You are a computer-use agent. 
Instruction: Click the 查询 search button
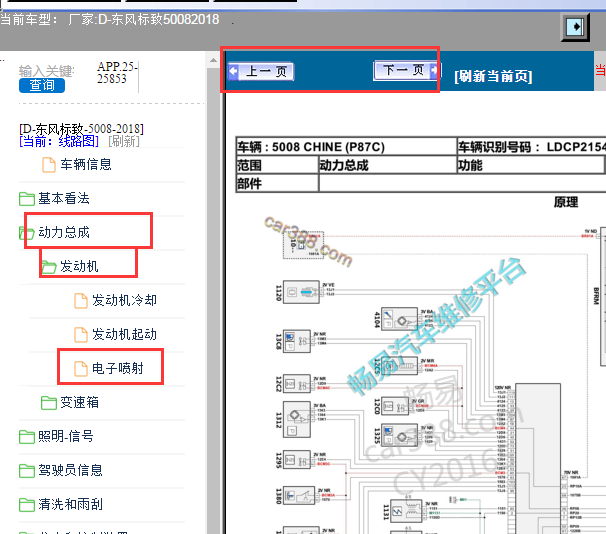(42, 85)
